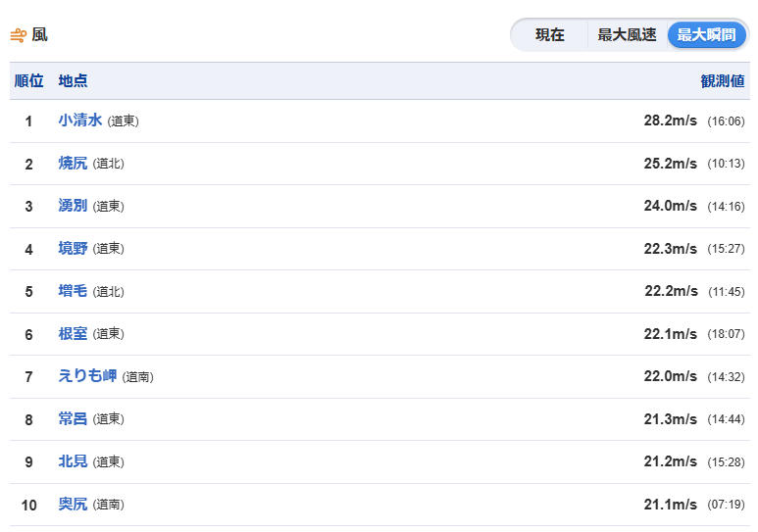Click the 21.1m/s value for 奥尻
The height and width of the screenshot is (532, 758).
coord(671,505)
